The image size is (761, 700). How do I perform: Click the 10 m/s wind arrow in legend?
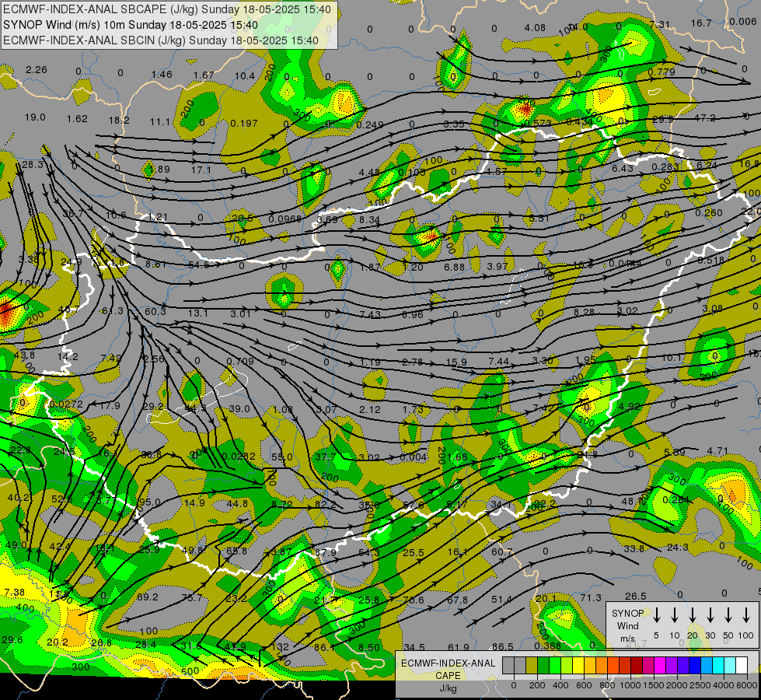pos(675,615)
